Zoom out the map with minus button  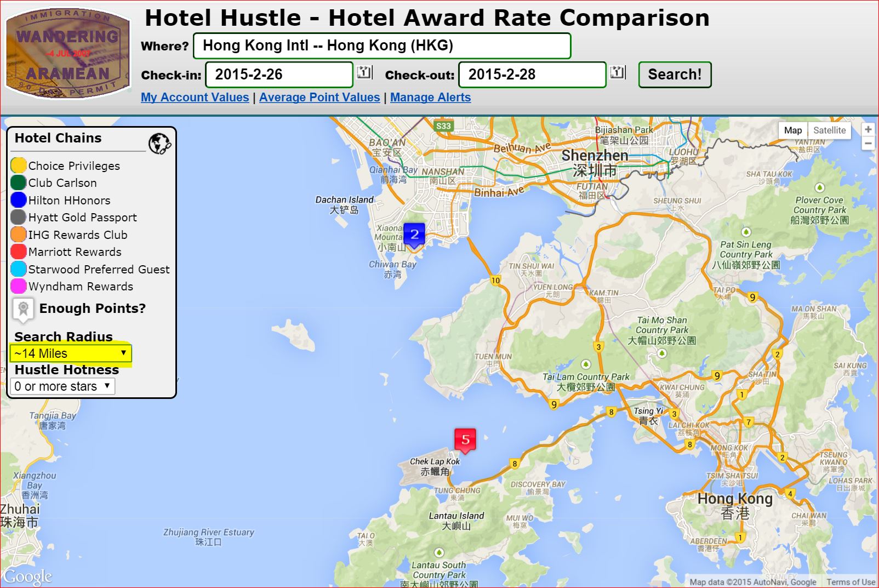[868, 144]
